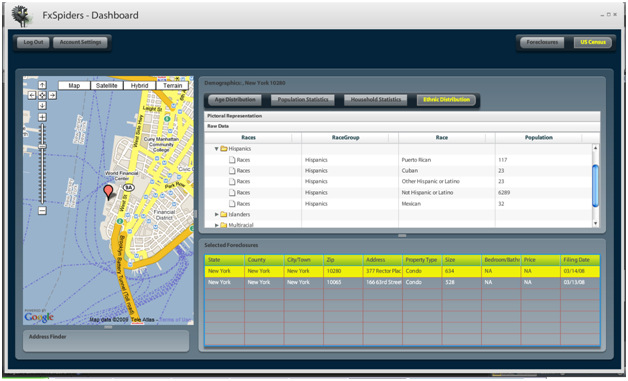Open the Population Statistics tab
The width and height of the screenshot is (628, 381).
(303, 100)
